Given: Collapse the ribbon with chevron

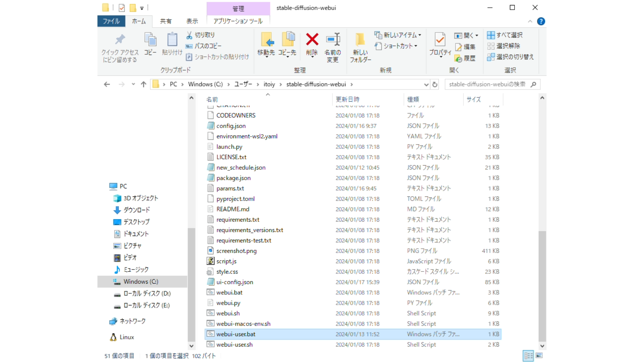Looking at the screenshot, I should coord(530,21).
